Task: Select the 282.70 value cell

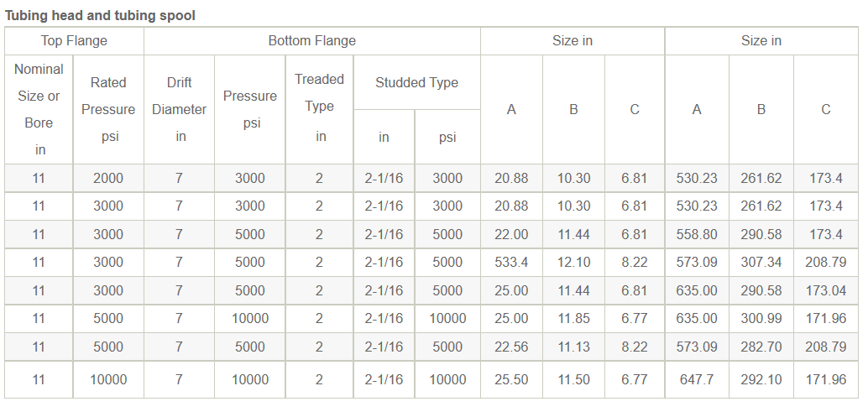Action: (x=761, y=347)
